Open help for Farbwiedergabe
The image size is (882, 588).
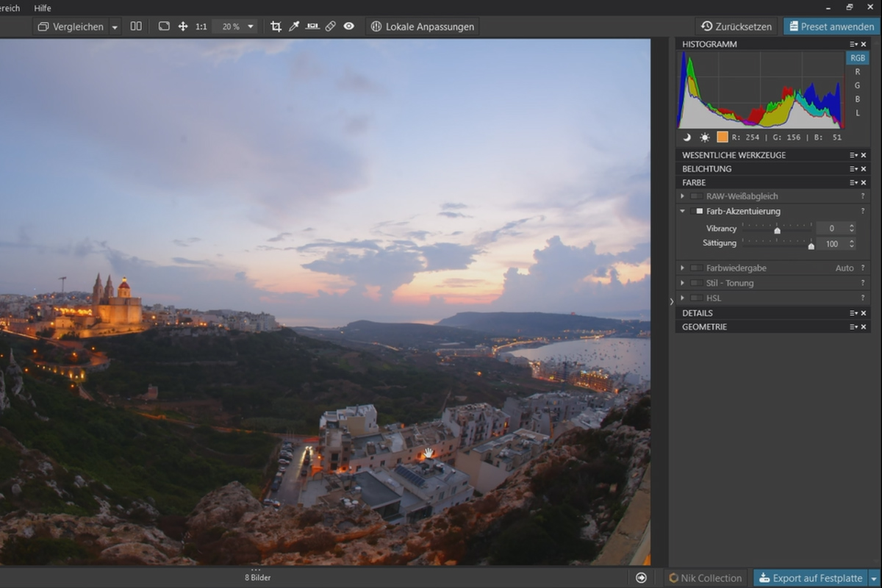click(863, 268)
